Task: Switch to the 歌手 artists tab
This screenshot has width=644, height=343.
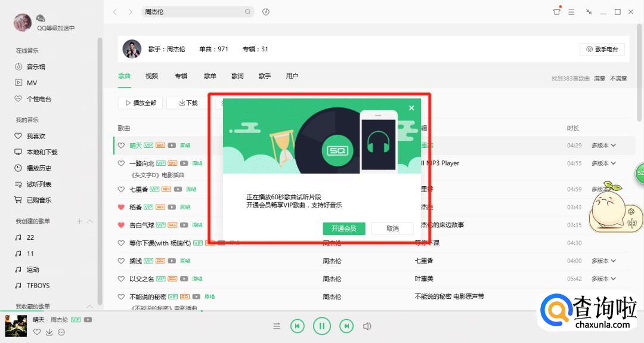Action: point(265,76)
